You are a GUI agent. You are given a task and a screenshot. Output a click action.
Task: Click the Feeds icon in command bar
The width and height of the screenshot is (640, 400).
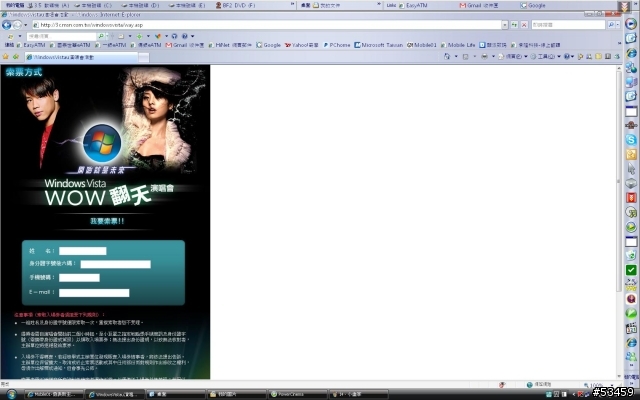click(465, 56)
